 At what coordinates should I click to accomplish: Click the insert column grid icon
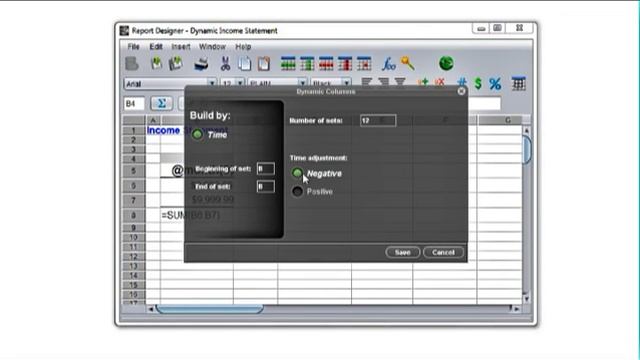click(307, 64)
